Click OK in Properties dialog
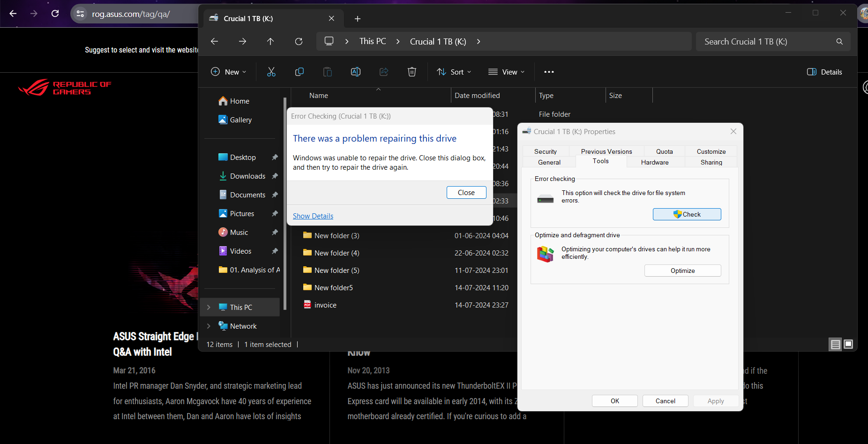Viewport: 868px width, 444px height. [x=615, y=401]
